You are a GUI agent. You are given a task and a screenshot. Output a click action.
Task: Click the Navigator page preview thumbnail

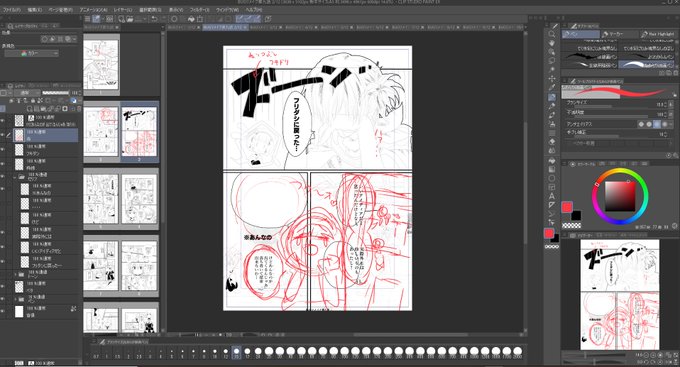point(620,294)
